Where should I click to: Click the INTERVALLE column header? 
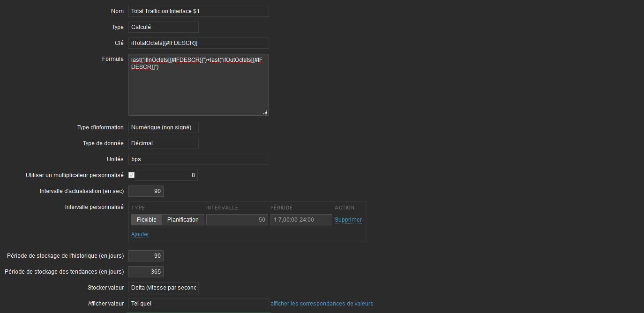(x=222, y=208)
